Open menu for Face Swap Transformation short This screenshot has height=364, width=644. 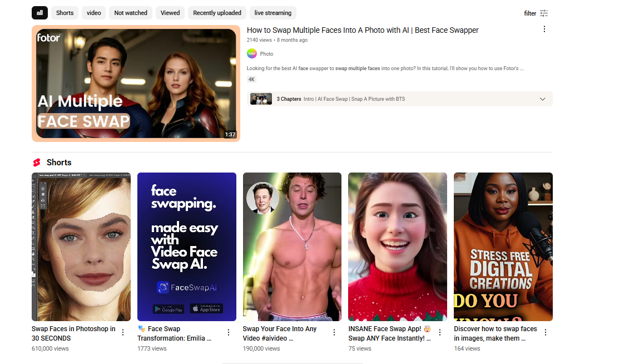pyautogui.click(x=229, y=332)
